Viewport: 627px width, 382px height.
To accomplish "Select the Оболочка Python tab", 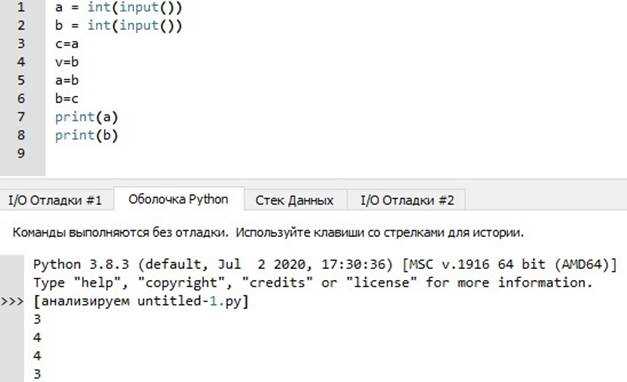I will coord(178,199).
